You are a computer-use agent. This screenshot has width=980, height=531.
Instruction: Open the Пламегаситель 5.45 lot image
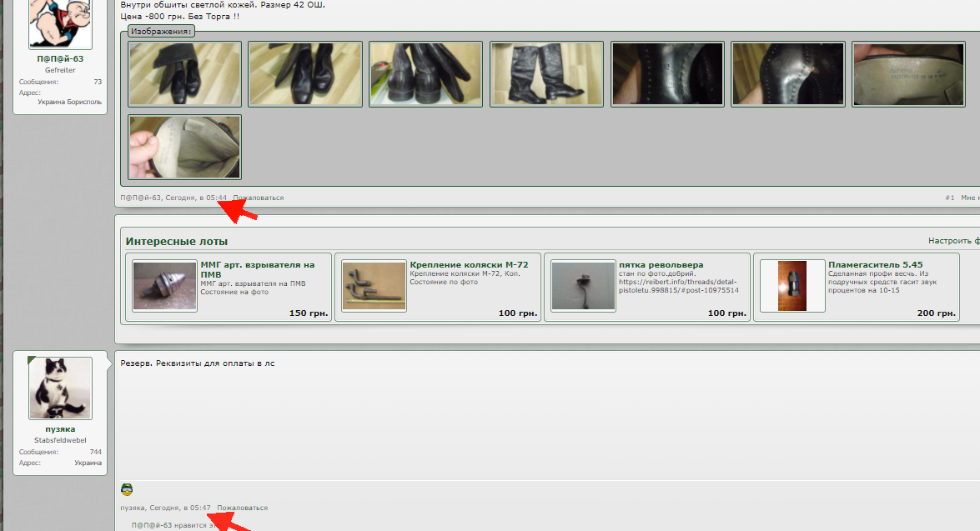792,286
